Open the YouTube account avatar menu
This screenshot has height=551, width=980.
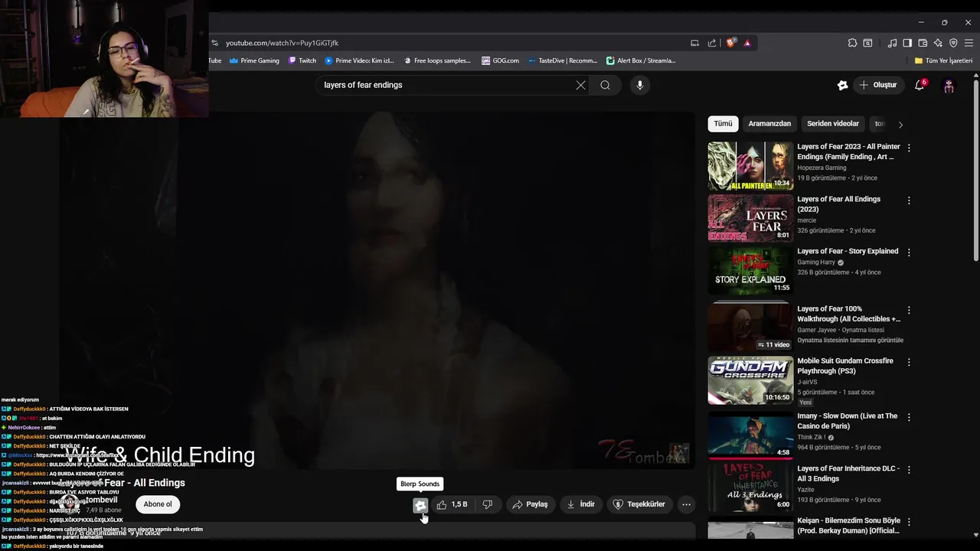[949, 86]
